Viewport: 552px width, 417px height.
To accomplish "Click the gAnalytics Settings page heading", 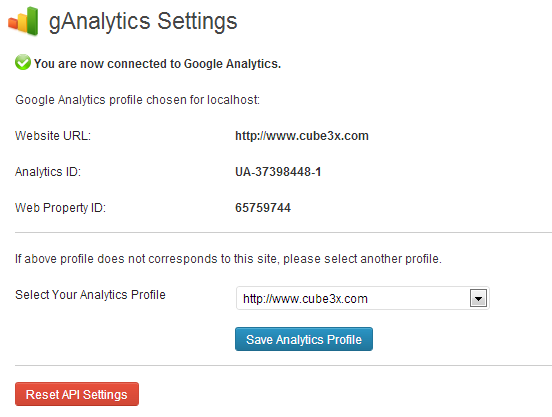I will (143, 22).
